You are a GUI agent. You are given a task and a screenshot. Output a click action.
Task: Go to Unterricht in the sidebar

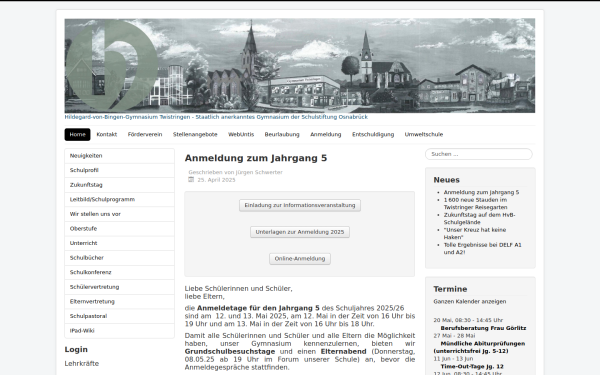(x=119, y=243)
